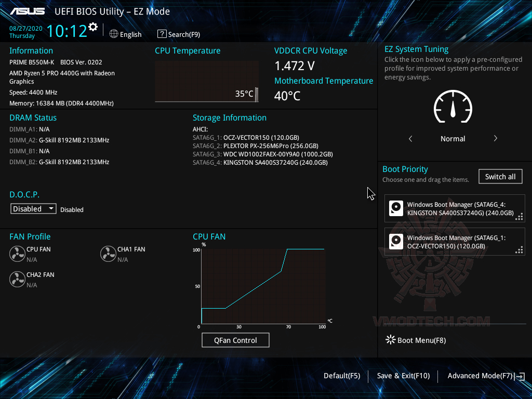Viewport: 532px width, 399px height.
Task: Click the PRIME B550M-K board name
Action: tap(32, 62)
